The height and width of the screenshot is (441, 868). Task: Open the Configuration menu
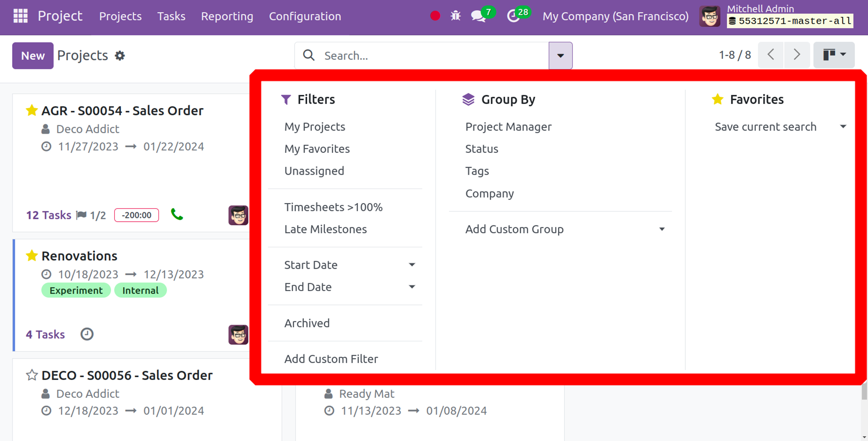(305, 16)
